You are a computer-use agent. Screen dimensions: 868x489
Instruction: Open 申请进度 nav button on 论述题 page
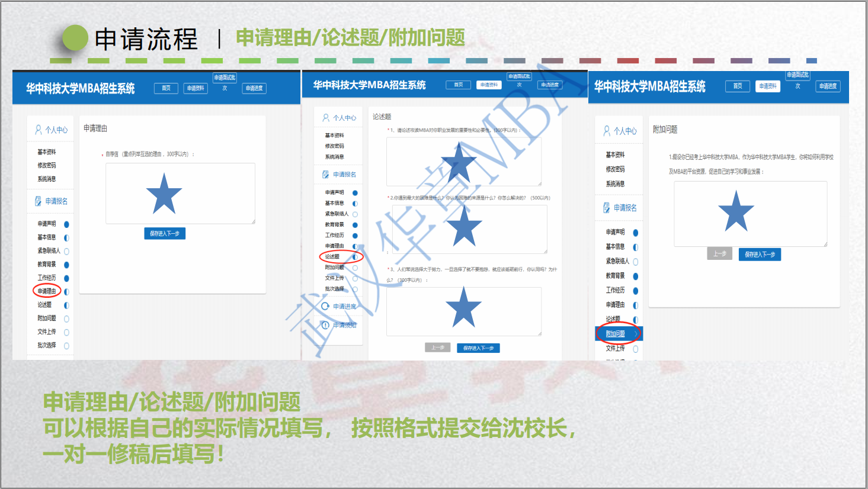tap(549, 85)
